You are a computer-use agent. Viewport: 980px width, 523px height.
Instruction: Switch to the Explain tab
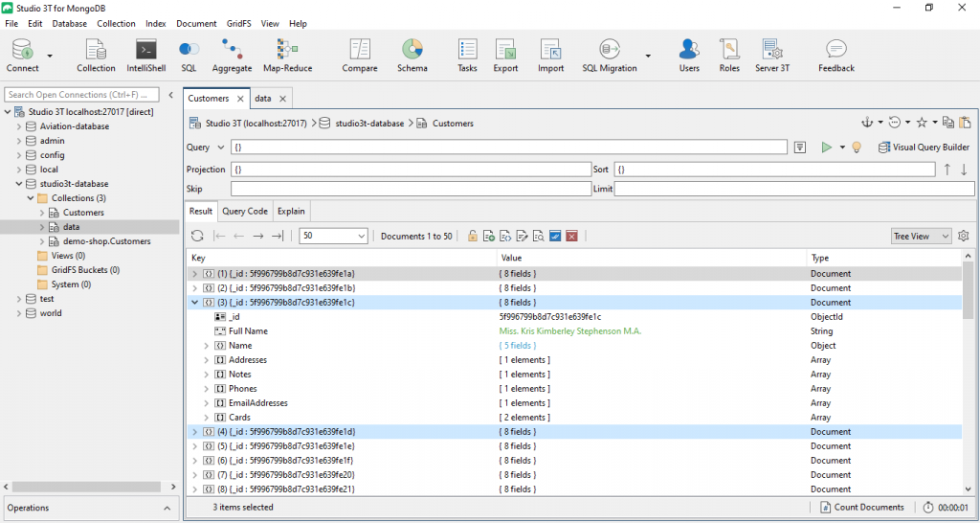(291, 212)
